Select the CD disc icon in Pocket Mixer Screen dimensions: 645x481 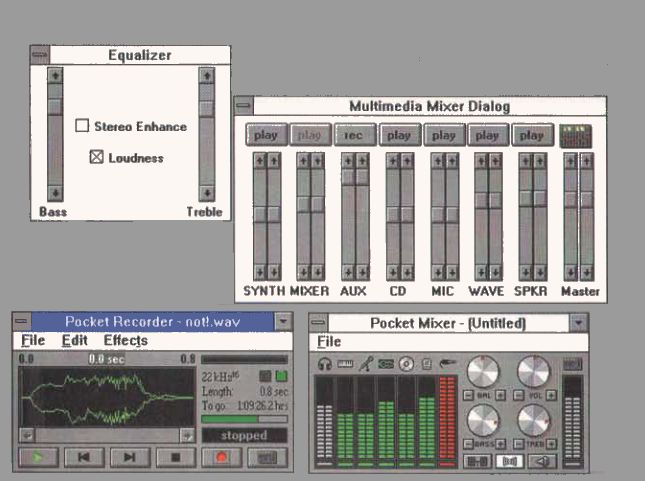click(406, 364)
